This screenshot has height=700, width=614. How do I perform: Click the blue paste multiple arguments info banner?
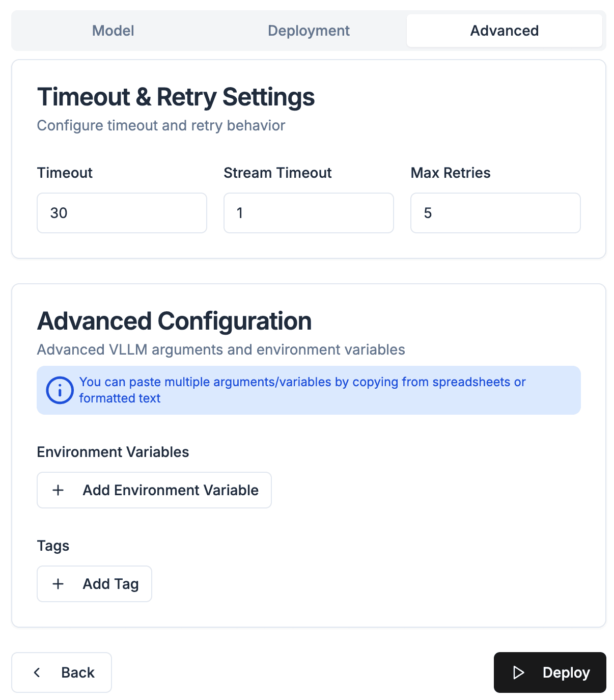309,390
